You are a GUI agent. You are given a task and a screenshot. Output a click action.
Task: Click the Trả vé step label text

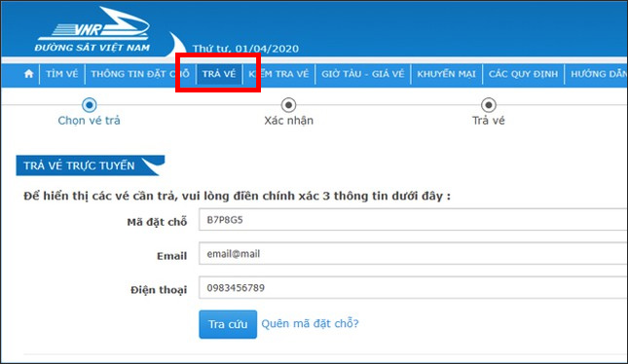coord(488,121)
